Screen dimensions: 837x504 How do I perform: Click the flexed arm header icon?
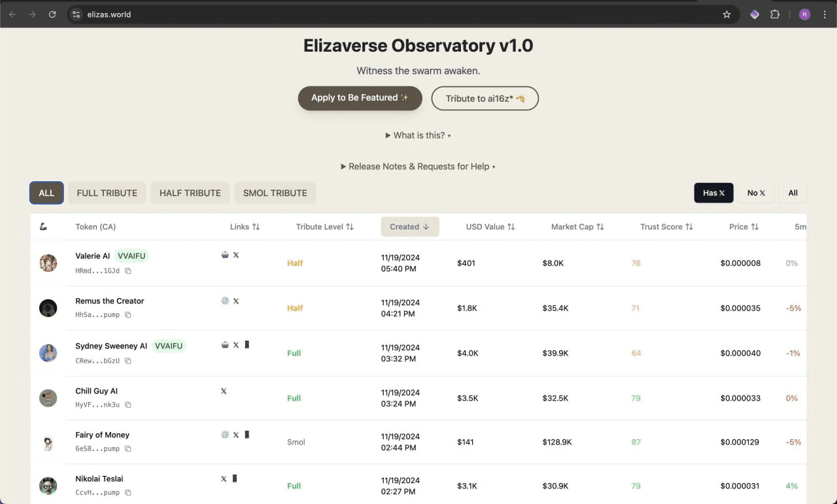(43, 227)
